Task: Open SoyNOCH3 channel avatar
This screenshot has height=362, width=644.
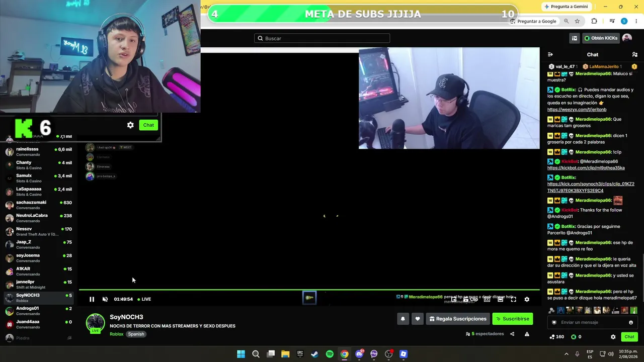Action: click(x=95, y=323)
